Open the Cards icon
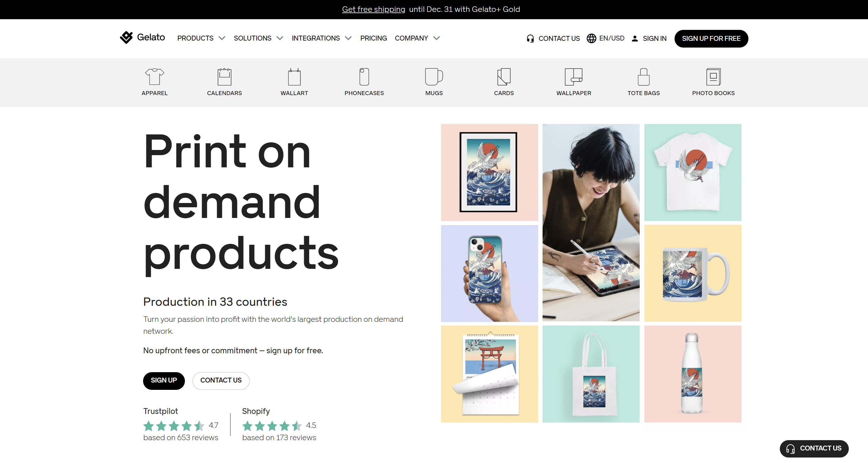The image size is (868, 463). pyautogui.click(x=504, y=77)
